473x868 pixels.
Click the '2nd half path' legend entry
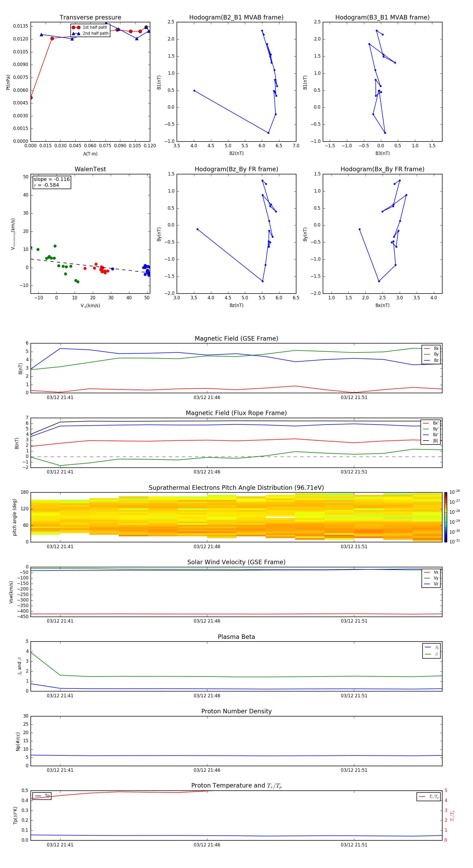90,33
